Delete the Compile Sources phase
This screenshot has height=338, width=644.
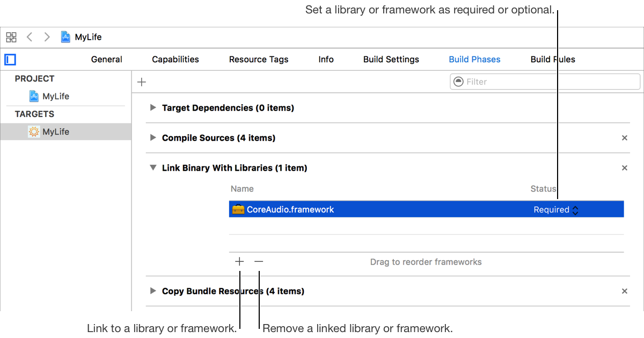click(x=624, y=138)
